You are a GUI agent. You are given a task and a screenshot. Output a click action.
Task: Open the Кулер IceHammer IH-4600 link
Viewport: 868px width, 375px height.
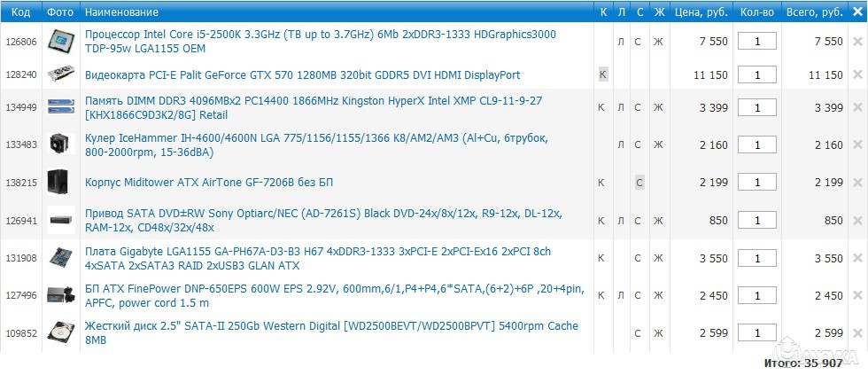point(316,145)
